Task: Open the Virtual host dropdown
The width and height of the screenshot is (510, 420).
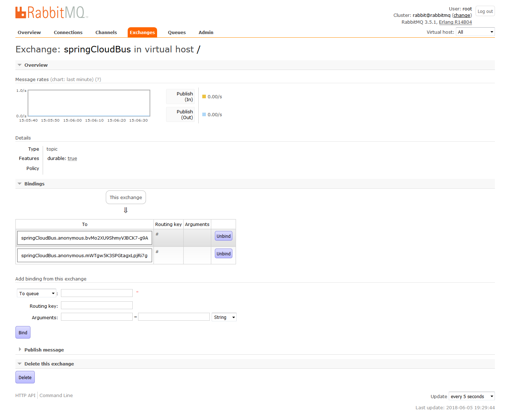Action: (x=475, y=32)
